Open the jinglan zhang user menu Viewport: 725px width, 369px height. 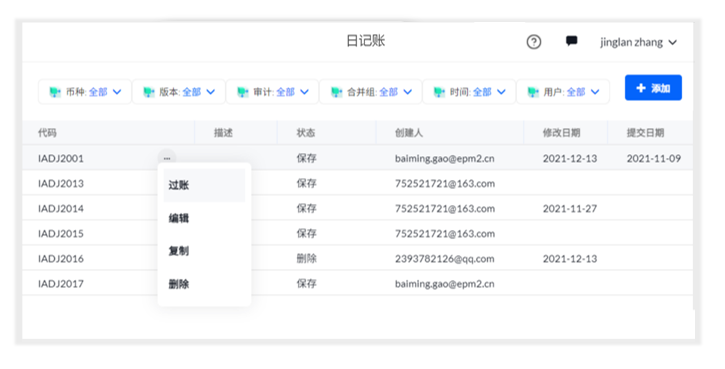(x=639, y=42)
